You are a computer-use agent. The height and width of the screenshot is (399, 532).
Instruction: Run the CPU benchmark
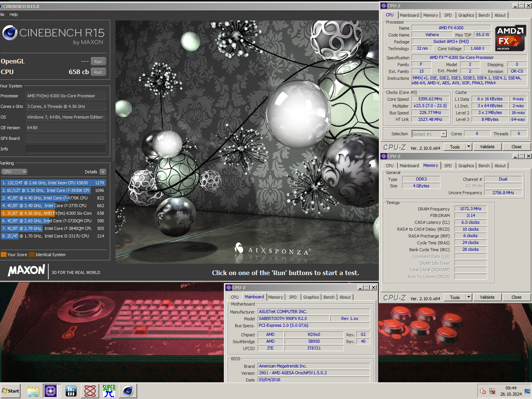(x=98, y=72)
